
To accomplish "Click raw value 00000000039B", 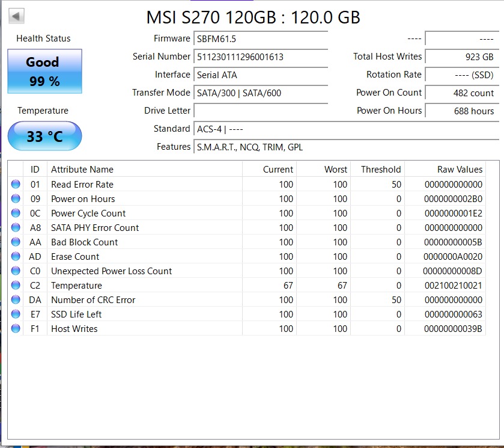I will (453, 329).
